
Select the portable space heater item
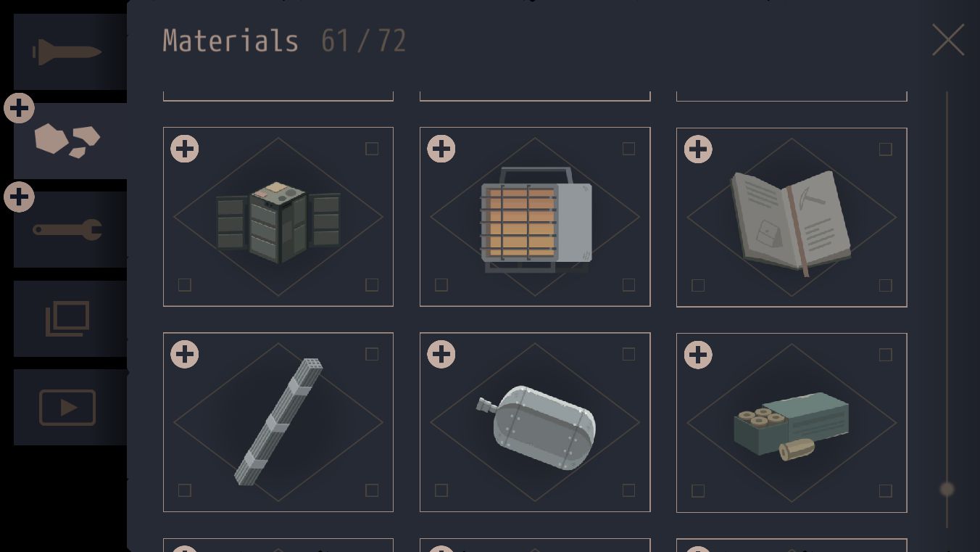click(x=535, y=217)
